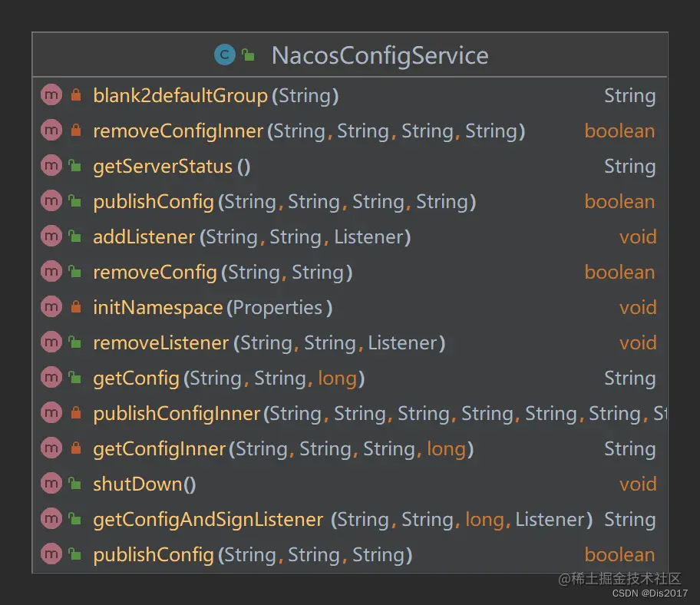Viewport: 700px width, 605px height.
Task: Click the void return type of shutDown
Action: (638, 484)
